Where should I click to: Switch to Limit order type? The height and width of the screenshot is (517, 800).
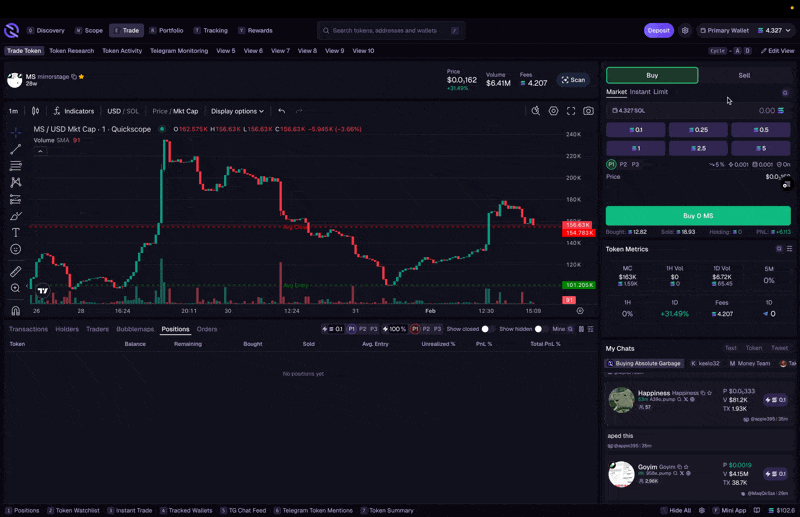pyautogui.click(x=661, y=92)
